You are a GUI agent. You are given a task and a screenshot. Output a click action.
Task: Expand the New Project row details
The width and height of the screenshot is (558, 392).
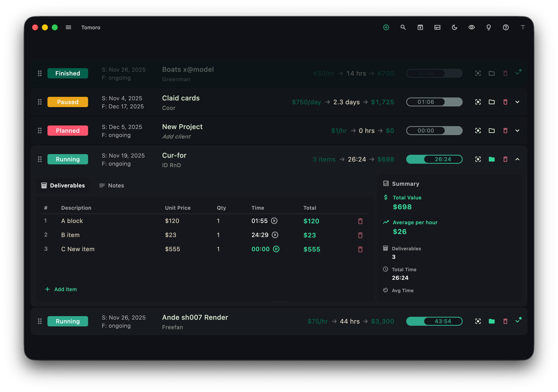tap(518, 131)
